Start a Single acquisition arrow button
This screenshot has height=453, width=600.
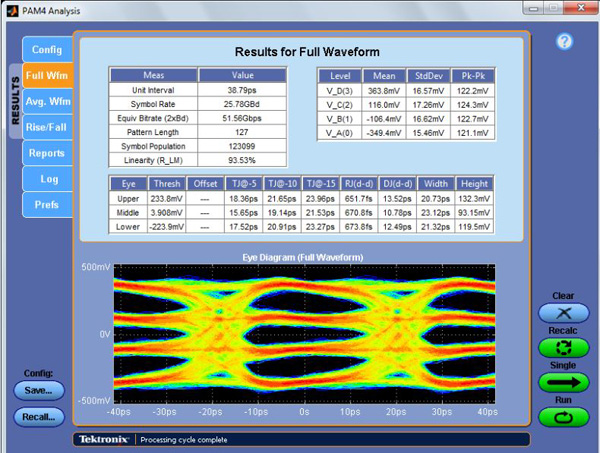click(563, 382)
